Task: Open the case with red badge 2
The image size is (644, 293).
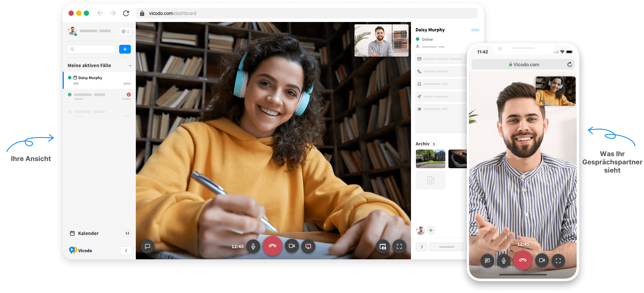Action: [100, 97]
